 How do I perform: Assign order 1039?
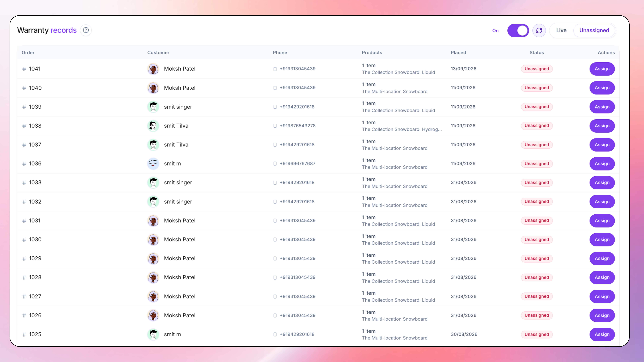coord(602,107)
